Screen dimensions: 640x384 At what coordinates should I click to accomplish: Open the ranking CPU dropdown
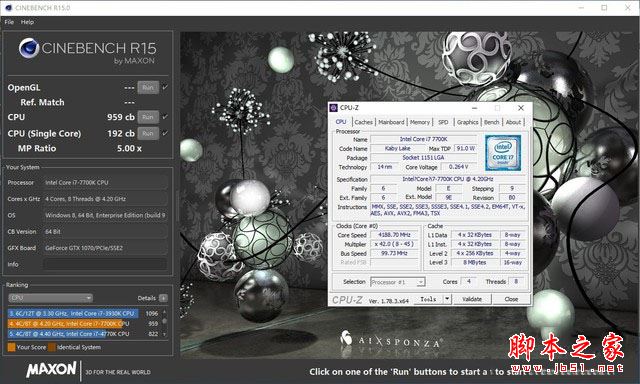[x=50, y=298]
